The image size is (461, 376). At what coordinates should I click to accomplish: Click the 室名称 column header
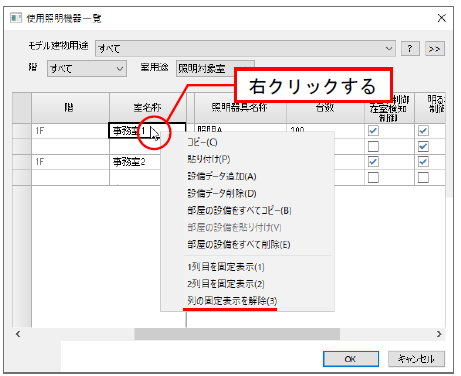coord(148,108)
